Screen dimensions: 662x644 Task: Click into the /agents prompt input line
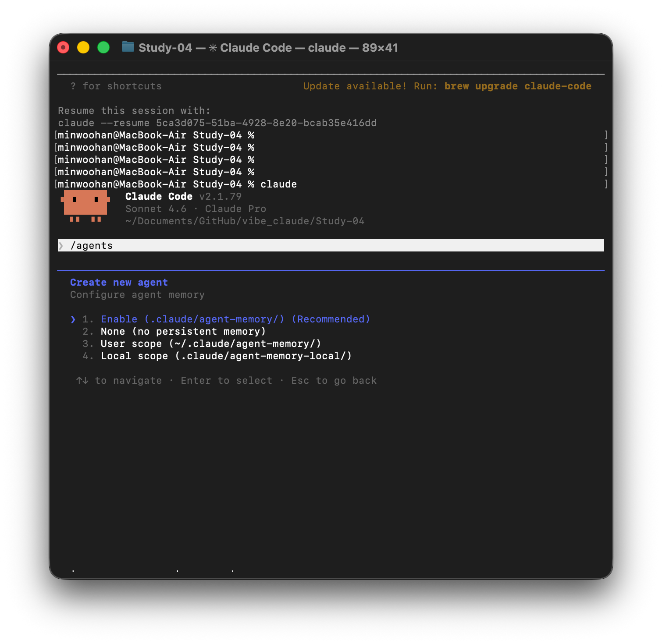pyautogui.click(x=331, y=245)
